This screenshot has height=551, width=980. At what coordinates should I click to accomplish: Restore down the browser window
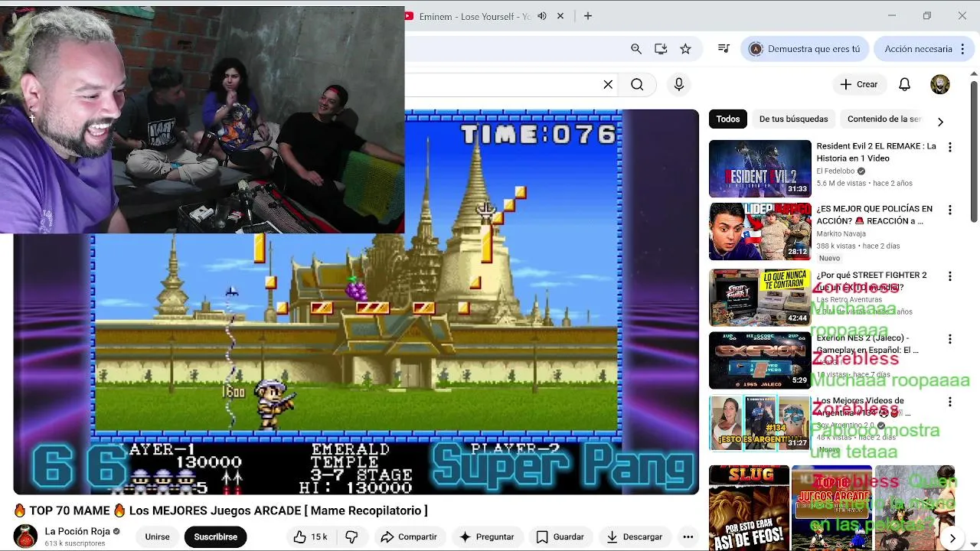tap(927, 16)
